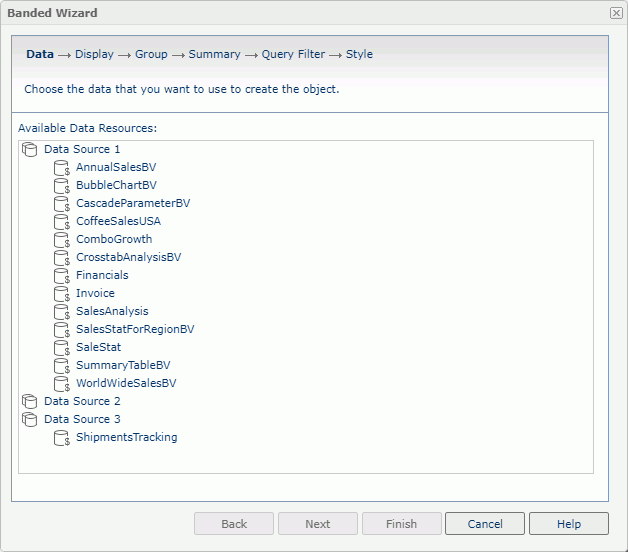Screen dimensions: 628x552
Task: Click the SalesAnalysis business view icon
Action: pos(62,312)
